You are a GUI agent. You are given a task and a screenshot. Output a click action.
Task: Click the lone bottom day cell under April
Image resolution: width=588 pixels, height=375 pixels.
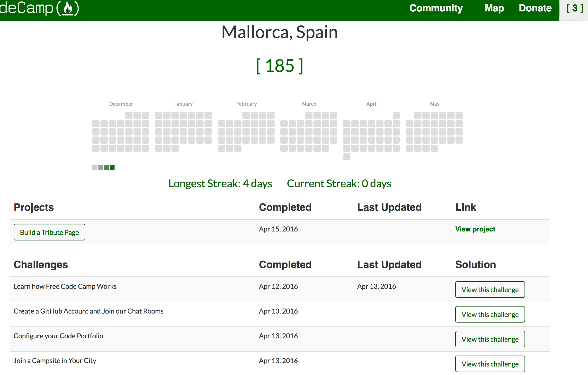(x=347, y=157)
